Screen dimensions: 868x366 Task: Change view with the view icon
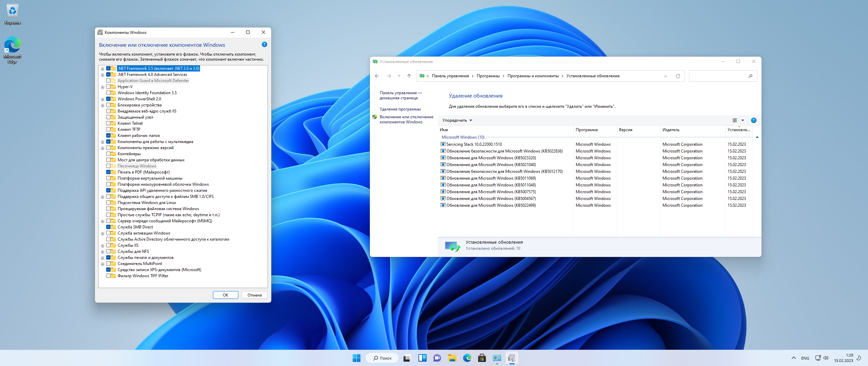pos(734,120)
